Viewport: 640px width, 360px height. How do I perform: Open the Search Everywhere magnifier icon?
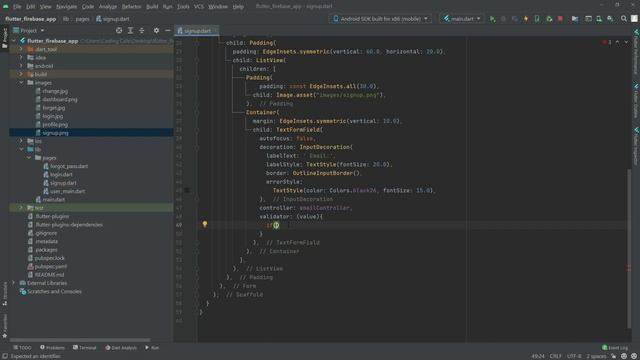click(x=624, y=19)
